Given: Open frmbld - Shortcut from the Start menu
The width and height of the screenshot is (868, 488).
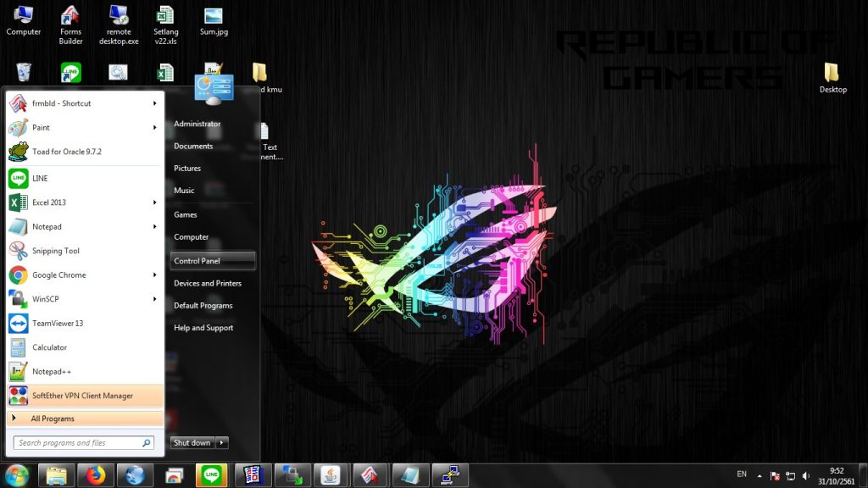Looking at the screenshot, I should (86, 103).
